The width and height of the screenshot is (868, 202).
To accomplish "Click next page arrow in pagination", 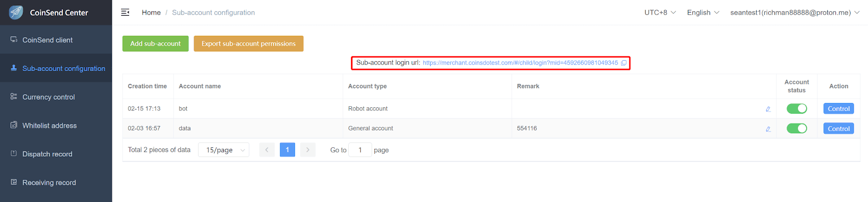I will tap(308, 150).
